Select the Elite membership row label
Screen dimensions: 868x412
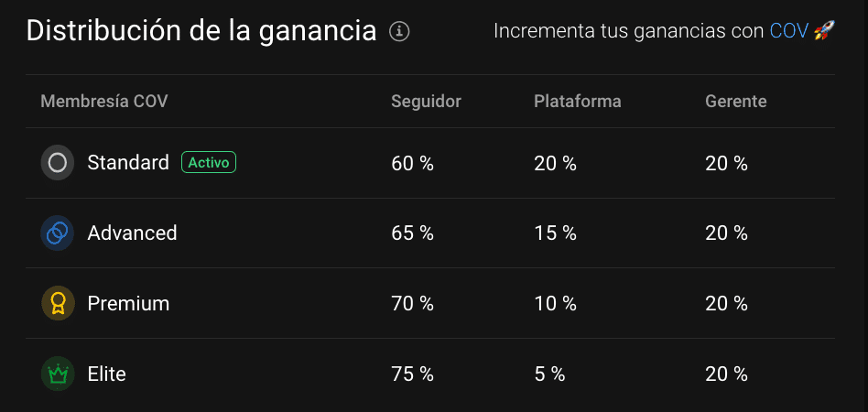[x=106, y=374]
